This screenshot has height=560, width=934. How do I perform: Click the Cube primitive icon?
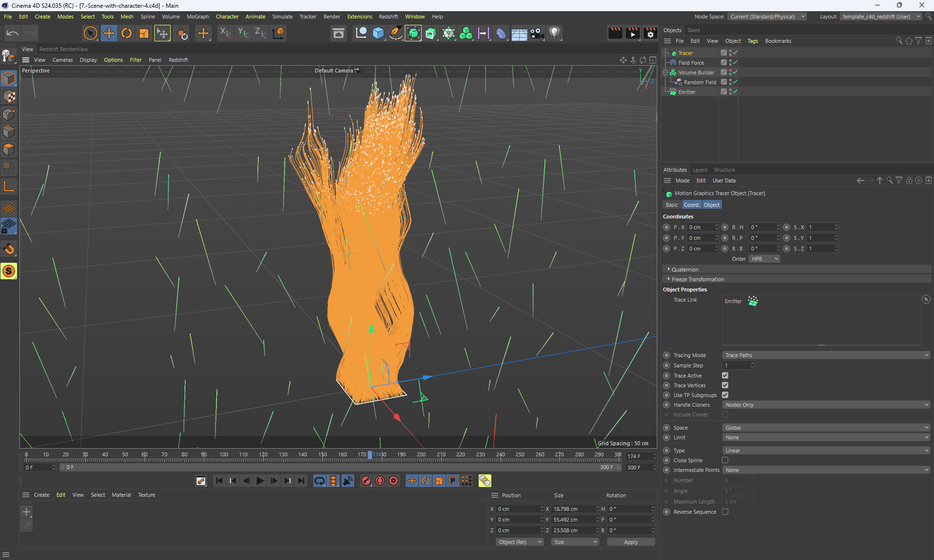point(378,33)
